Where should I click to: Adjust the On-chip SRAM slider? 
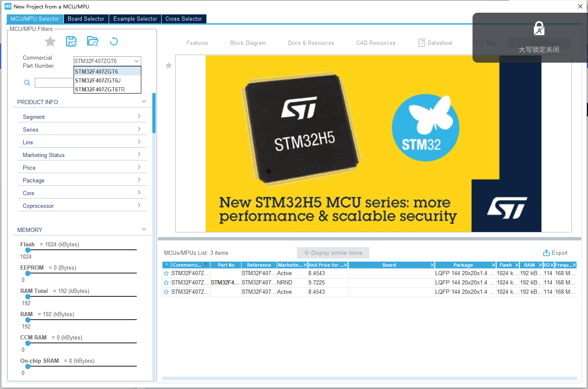(28, 367)
